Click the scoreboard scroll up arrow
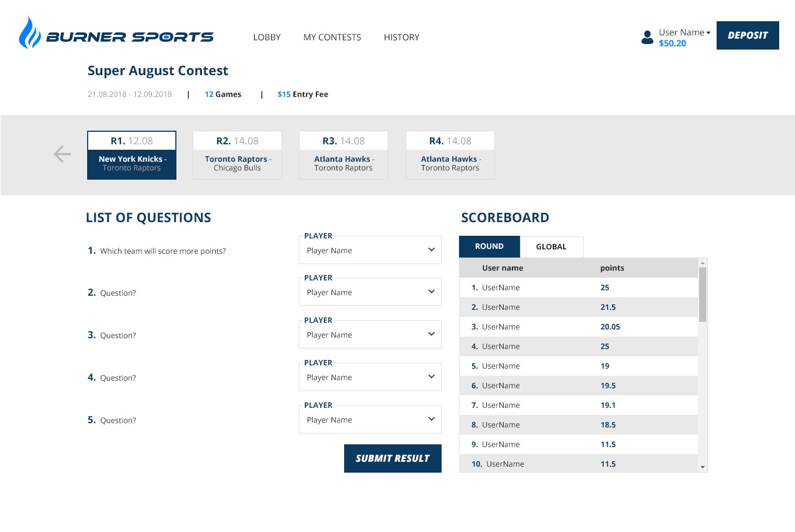Screen dimensions: 795x532 point(702,262)
